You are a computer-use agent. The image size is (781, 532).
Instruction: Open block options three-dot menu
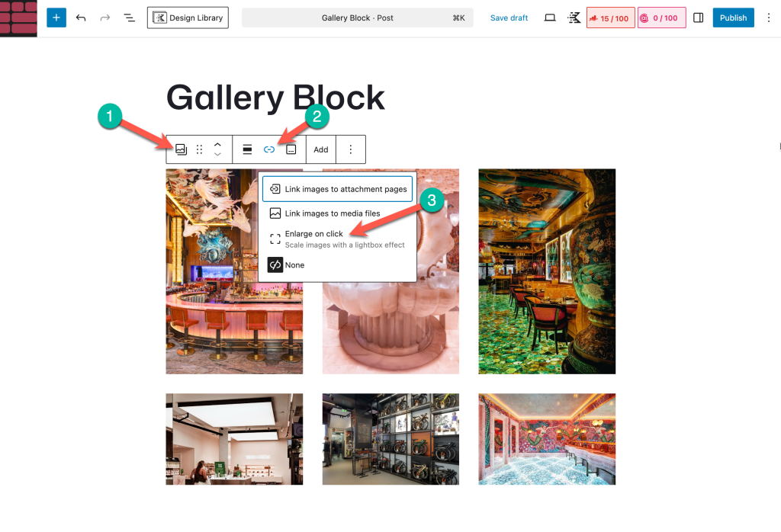(x=351, y=149)
